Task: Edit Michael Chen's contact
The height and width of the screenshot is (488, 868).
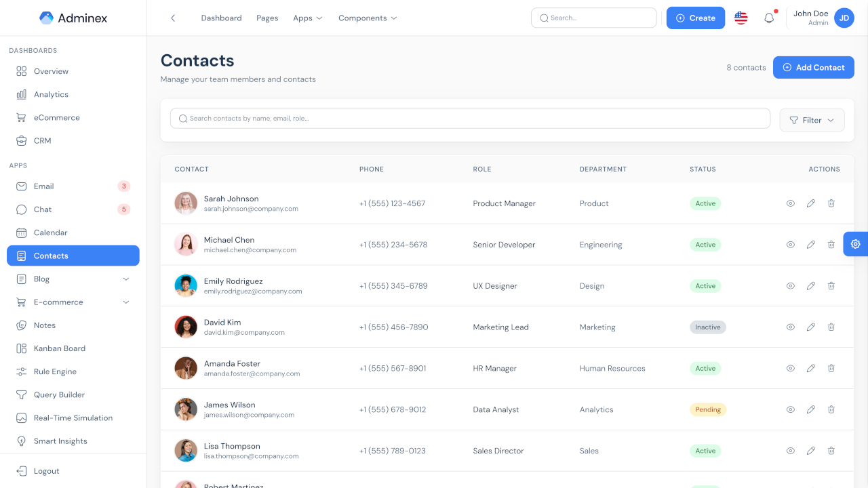Action: pos(811,245)
